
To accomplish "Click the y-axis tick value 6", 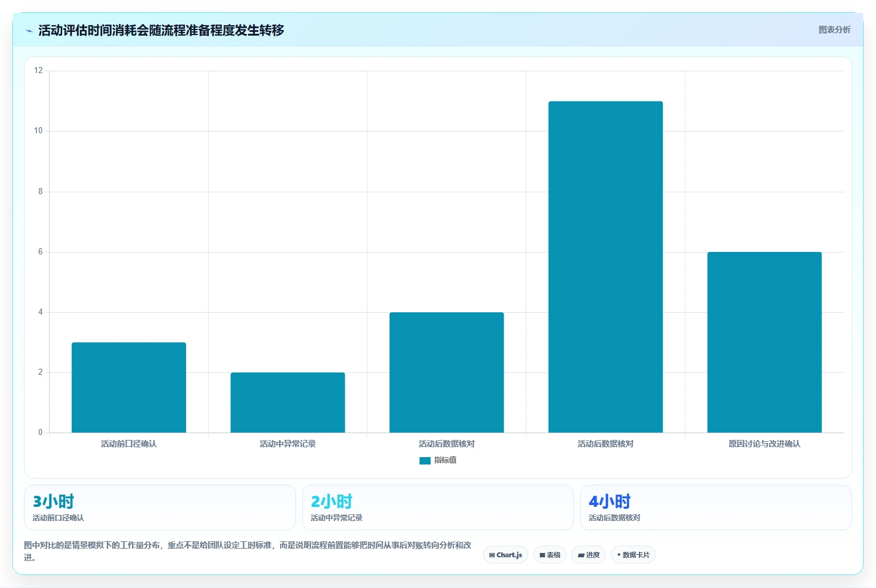I will coord(41,252).
